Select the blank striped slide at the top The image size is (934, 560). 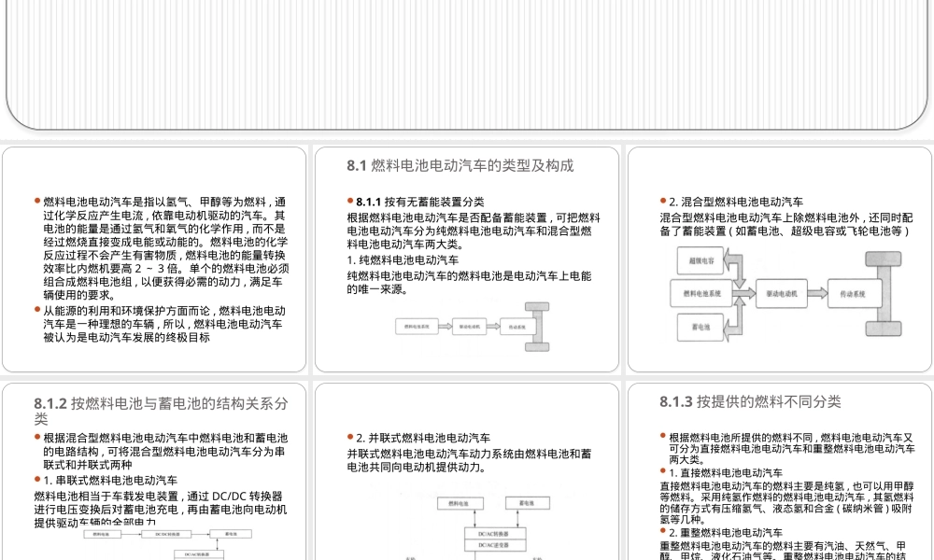click(467, 64)
